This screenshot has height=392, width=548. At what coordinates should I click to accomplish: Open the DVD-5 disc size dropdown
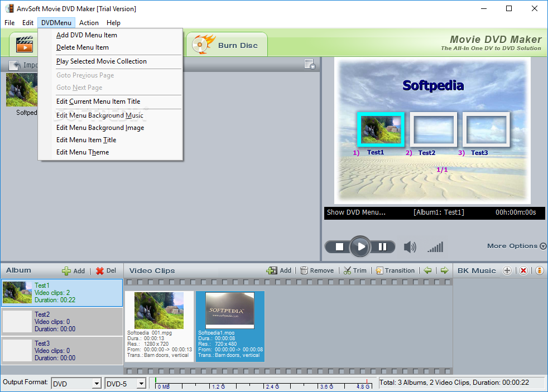point(125,384)
